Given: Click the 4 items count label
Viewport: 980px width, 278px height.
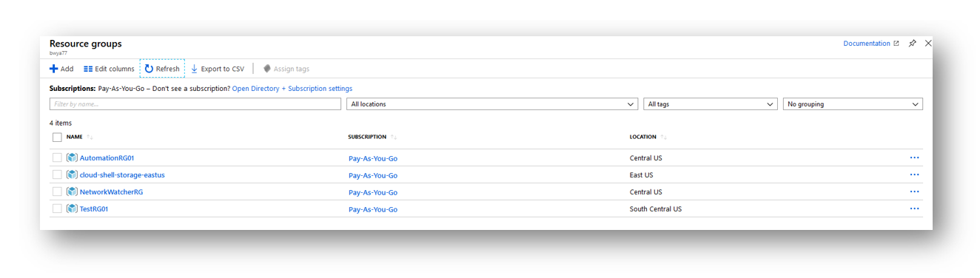Looking at the screenshot, I should pos(61,123).
